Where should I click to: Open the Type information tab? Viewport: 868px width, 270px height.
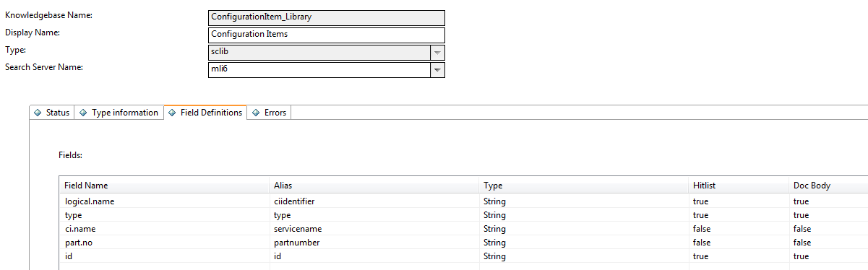119,113
